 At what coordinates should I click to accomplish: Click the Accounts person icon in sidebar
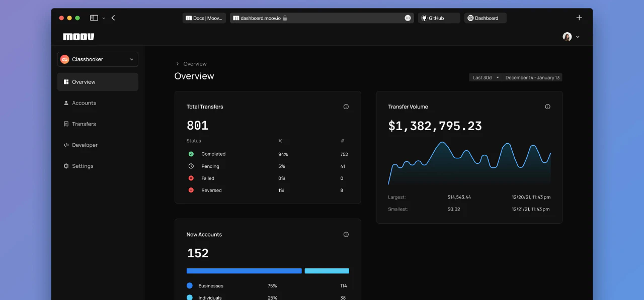pos(66,103)
